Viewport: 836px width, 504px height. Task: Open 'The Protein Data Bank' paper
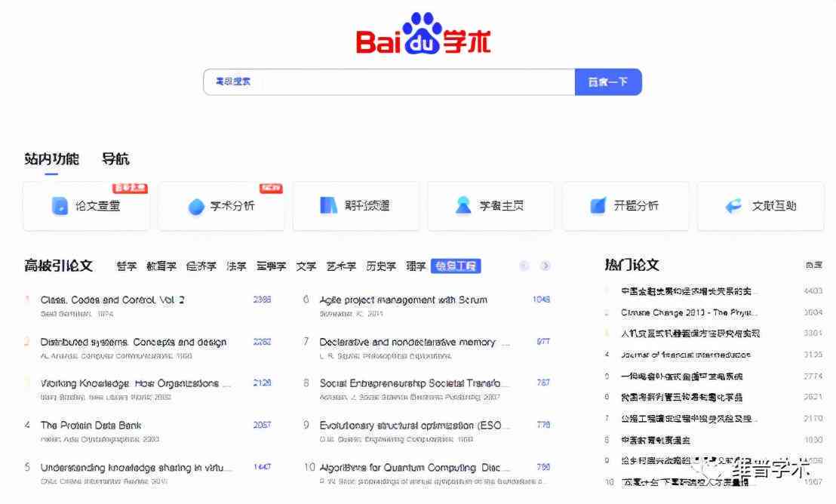91,425
